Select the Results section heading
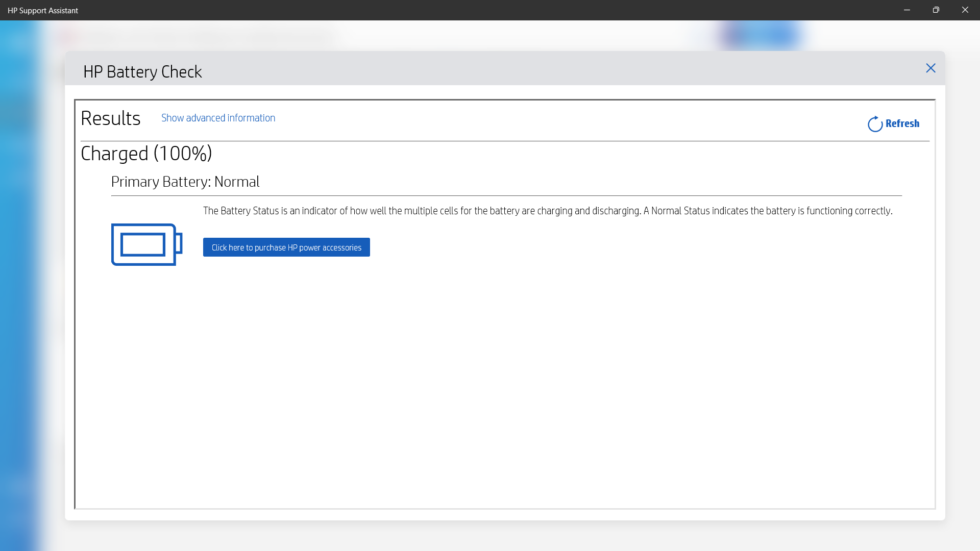The width and height of the screenshot is (980, 551). point(111,118)
